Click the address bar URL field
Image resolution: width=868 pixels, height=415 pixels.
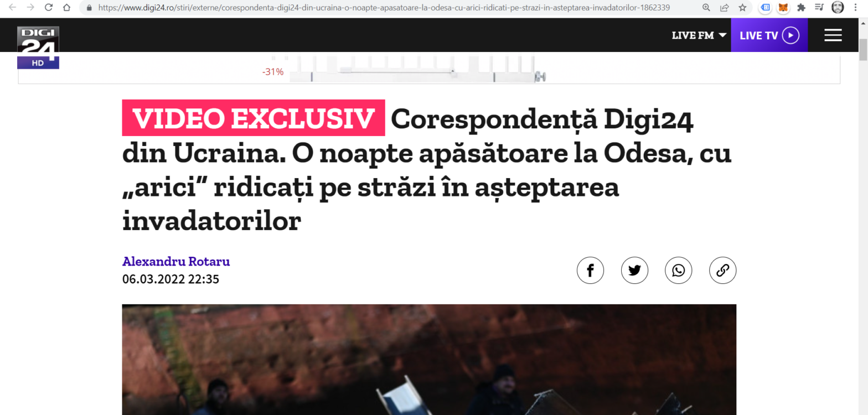pos(387,8)
